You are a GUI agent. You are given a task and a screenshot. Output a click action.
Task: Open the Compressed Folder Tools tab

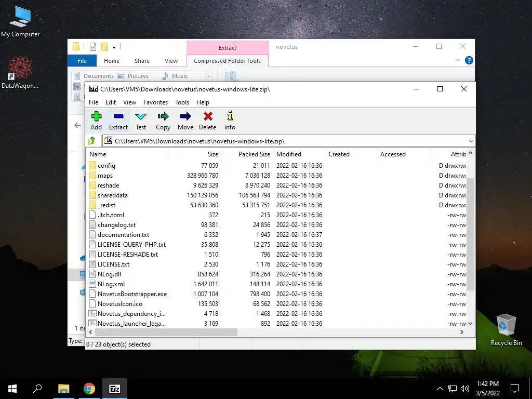click(228, 61)
